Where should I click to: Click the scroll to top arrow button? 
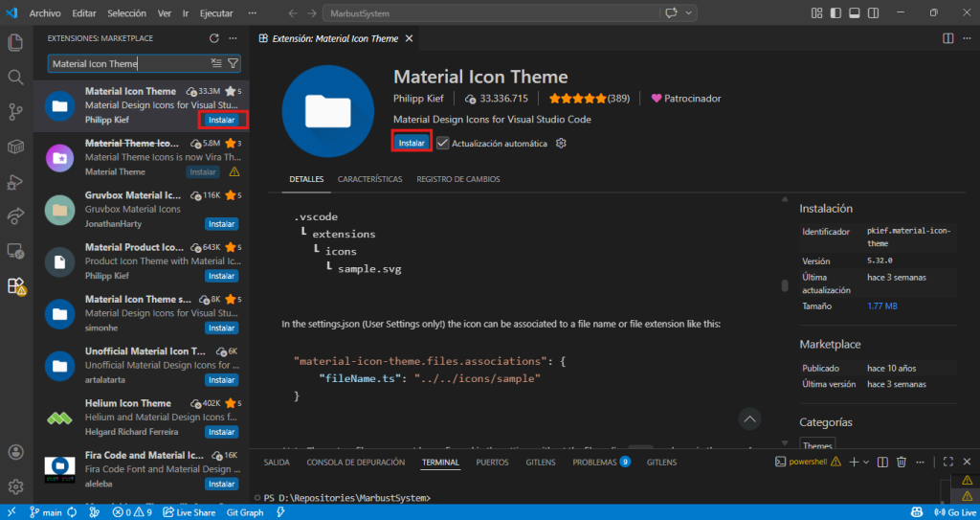(750, 418)
